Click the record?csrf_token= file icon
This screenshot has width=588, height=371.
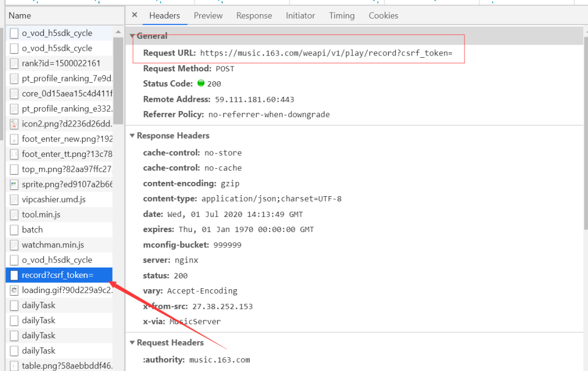(14, 275)
